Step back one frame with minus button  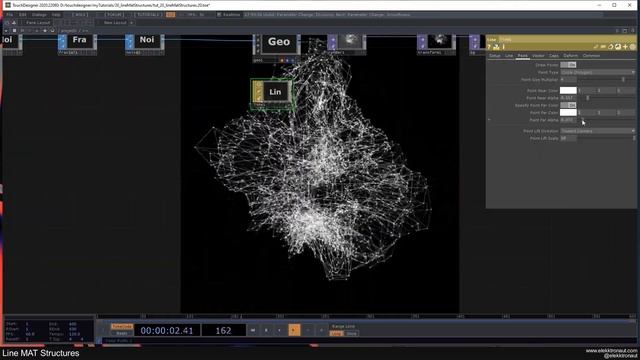(308, 330)
